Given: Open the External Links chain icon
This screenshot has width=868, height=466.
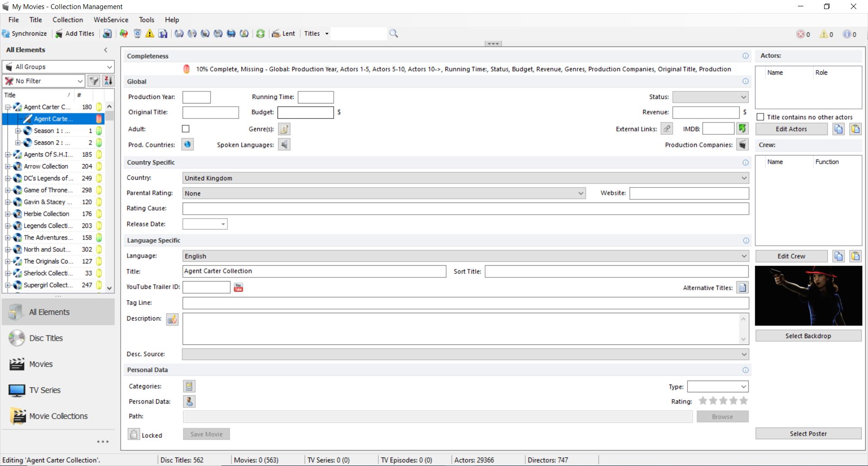Looking at the screenshot, I should coord(667,129).
